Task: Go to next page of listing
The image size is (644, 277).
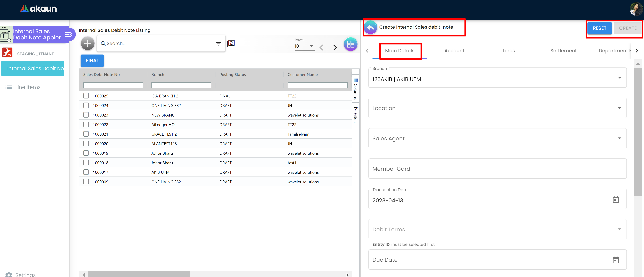Action: (x=335, y=48)
